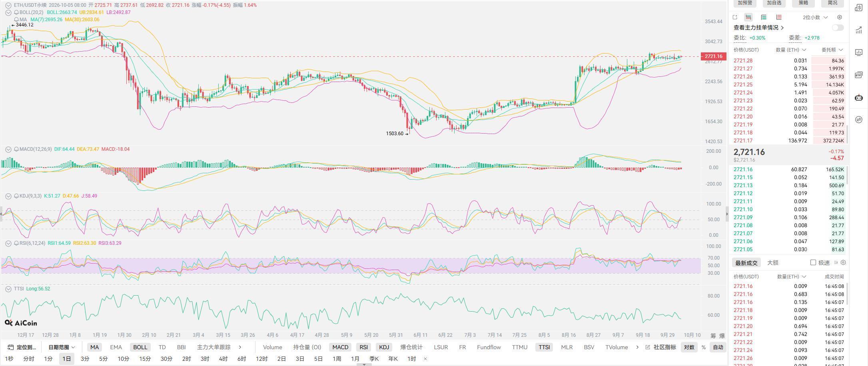Select the red asks-only order book view
This screenshot has width=868, height=366.
(779, 17)
